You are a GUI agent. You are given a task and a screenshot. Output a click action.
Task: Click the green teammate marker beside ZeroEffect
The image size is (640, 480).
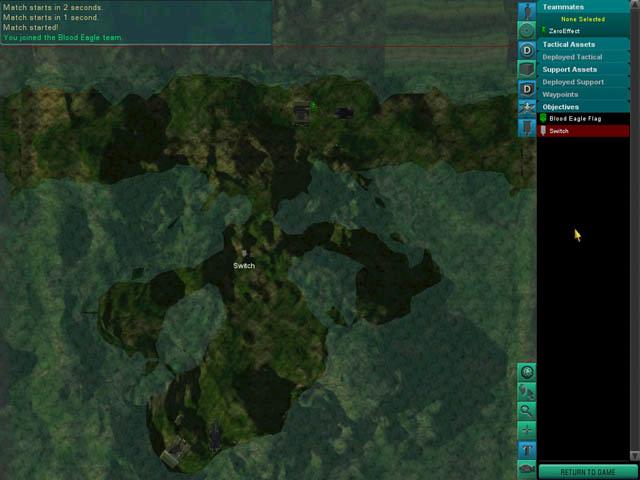[544, 30]
